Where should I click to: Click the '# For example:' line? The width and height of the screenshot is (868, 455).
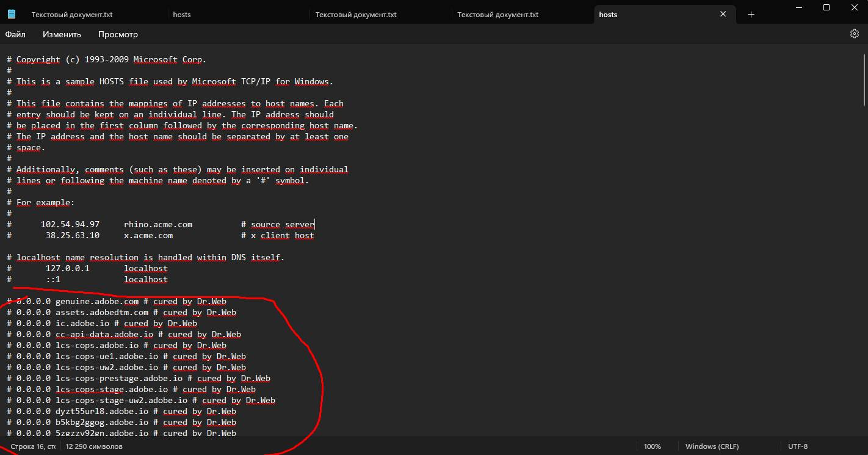[40, 202]
